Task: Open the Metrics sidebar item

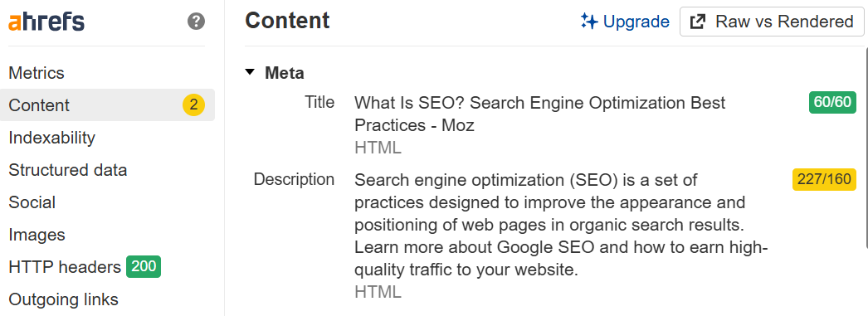Action: (x=37, y=73)
